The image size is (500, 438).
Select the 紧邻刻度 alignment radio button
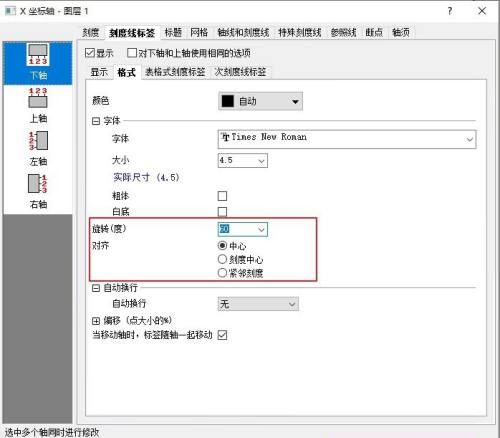(222, 273)
